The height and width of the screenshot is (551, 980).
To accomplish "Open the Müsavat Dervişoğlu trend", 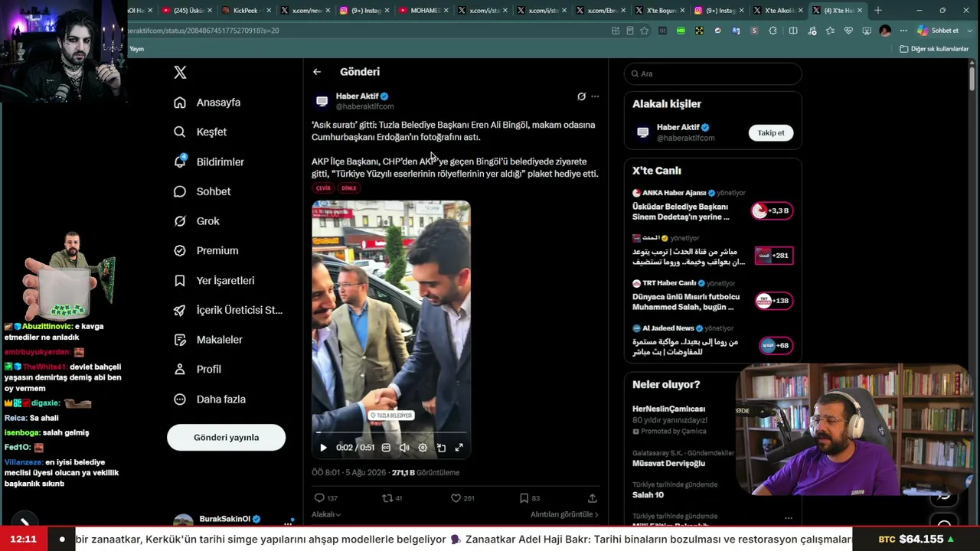I will [x=668, y=463].
